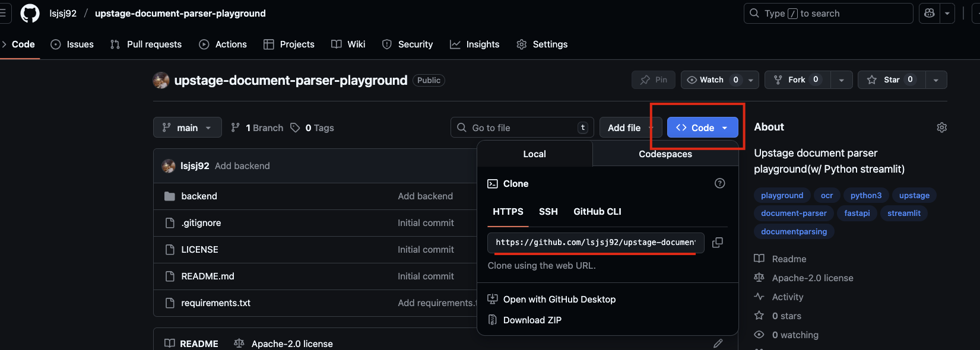
Task: Open lsjsj92 commit author link
Action: point(195,166)
